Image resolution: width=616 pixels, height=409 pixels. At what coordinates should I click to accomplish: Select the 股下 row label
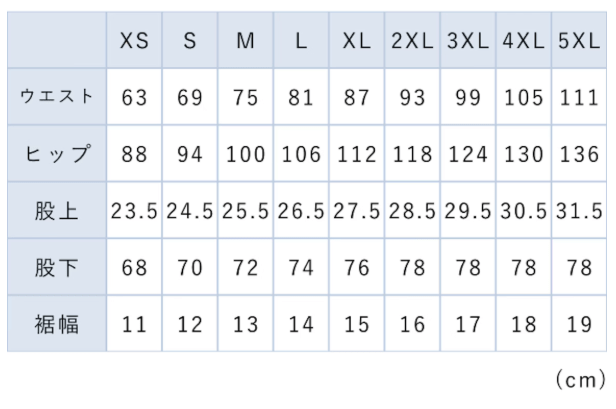58,269
